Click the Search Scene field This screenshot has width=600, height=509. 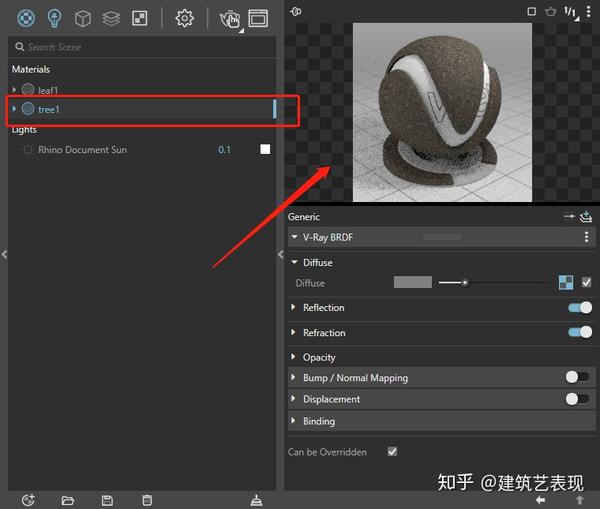click(x=142, y=47)
